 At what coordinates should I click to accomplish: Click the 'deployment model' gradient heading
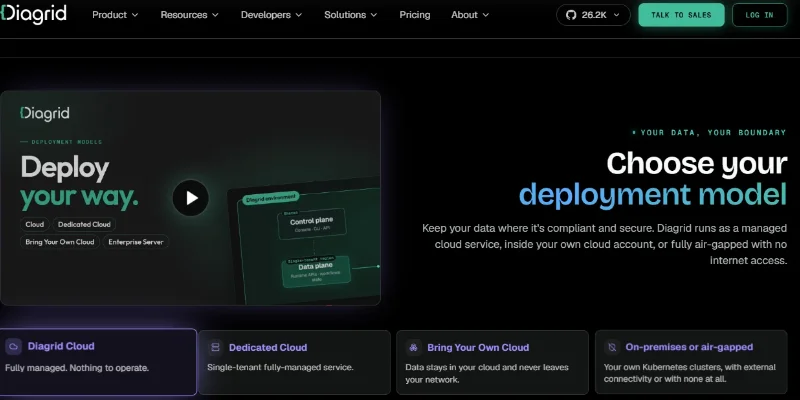point(653,195)
